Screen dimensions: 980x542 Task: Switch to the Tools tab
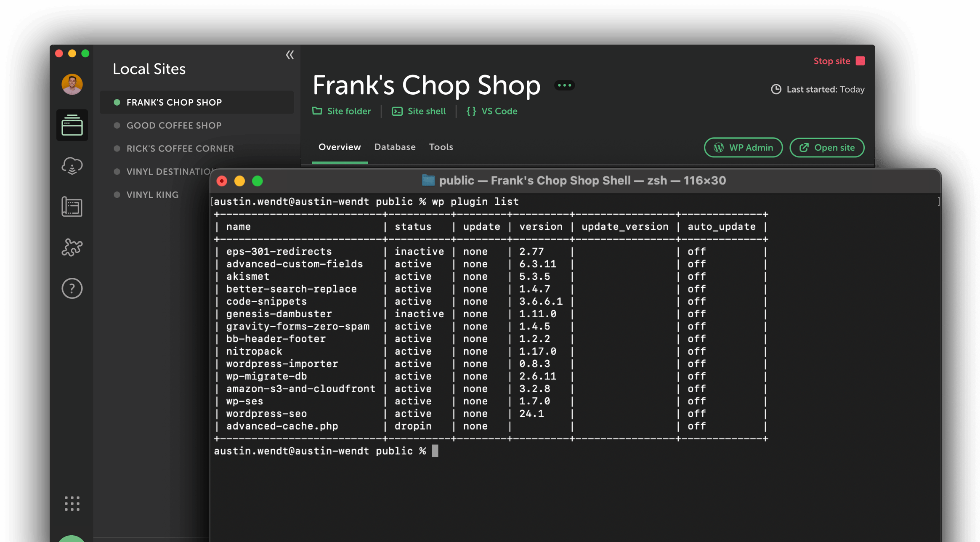pyautogui.click(x=441, y=147)
